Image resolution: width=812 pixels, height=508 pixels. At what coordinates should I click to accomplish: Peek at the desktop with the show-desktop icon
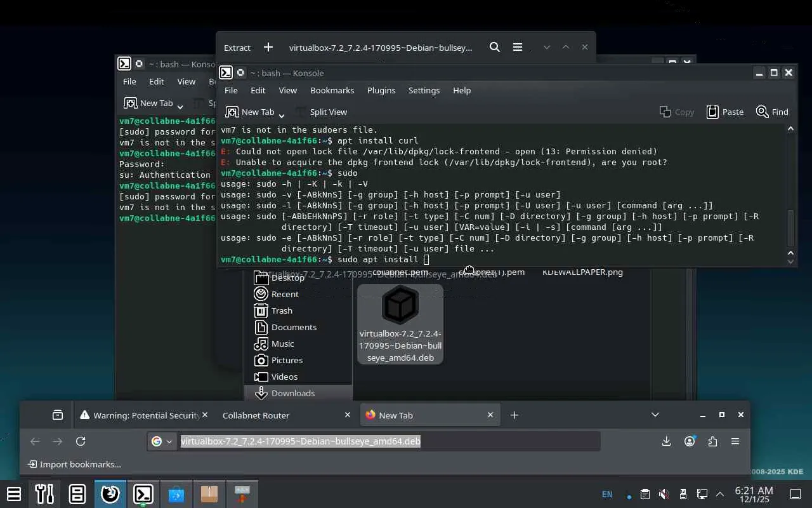pos(795,494)
